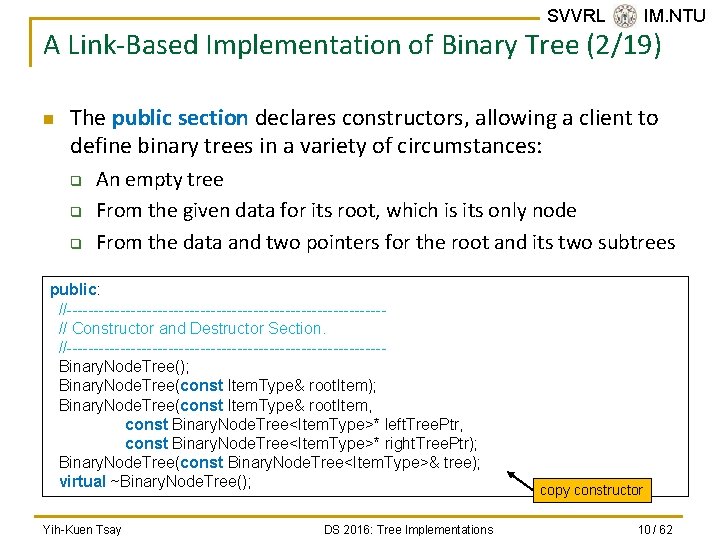Click the highlighted 'public section' phrase

pyautogui.click(x=180, y=118)
